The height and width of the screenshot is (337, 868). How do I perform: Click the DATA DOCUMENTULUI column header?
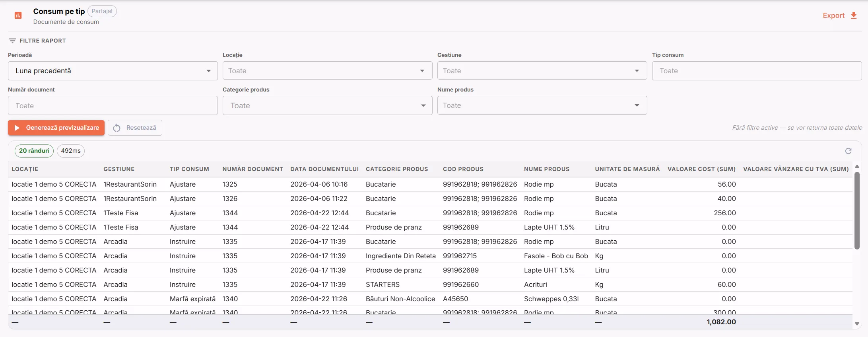[324, 169]
